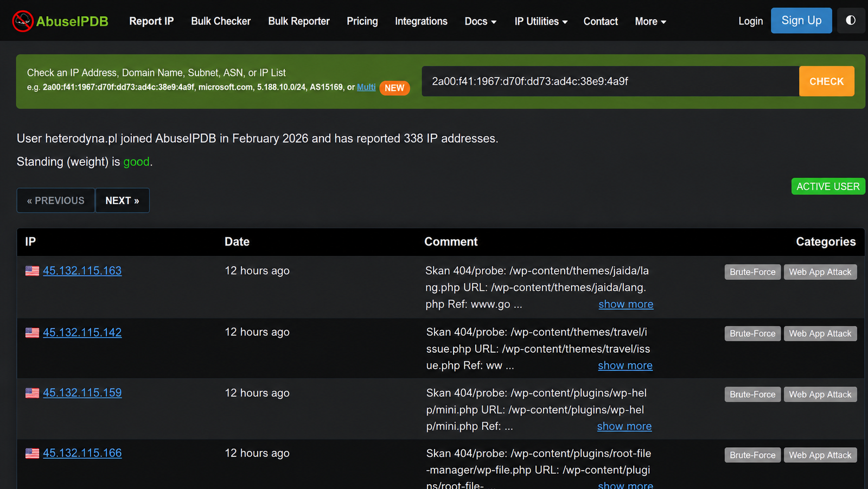
Task: Open Bulk Reporter nav item
Action: tap(299, 21)
